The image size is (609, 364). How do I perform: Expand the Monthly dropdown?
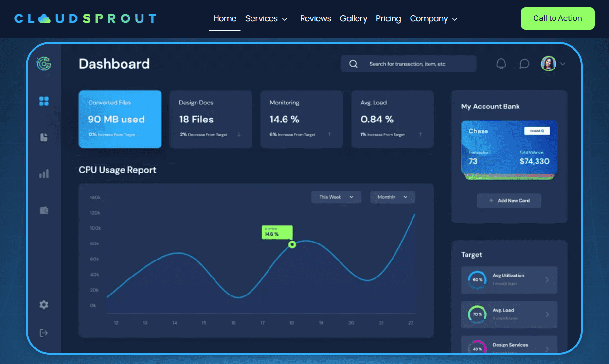click(393, 197)
